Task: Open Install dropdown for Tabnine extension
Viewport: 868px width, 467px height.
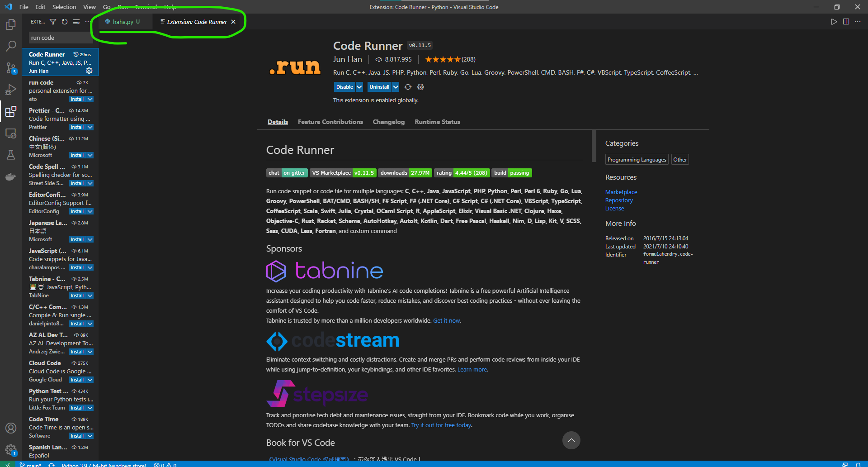Action: (x=90, y=295)
